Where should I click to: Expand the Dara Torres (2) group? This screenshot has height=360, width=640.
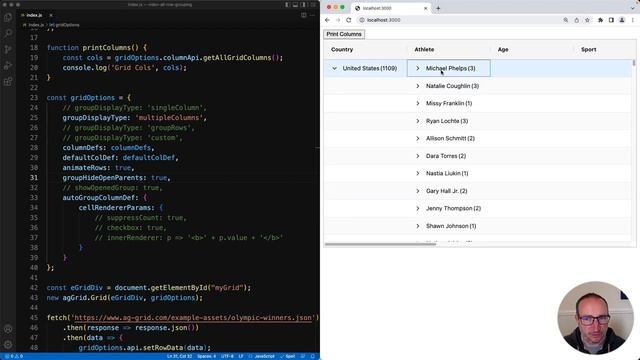coord(418,156)
